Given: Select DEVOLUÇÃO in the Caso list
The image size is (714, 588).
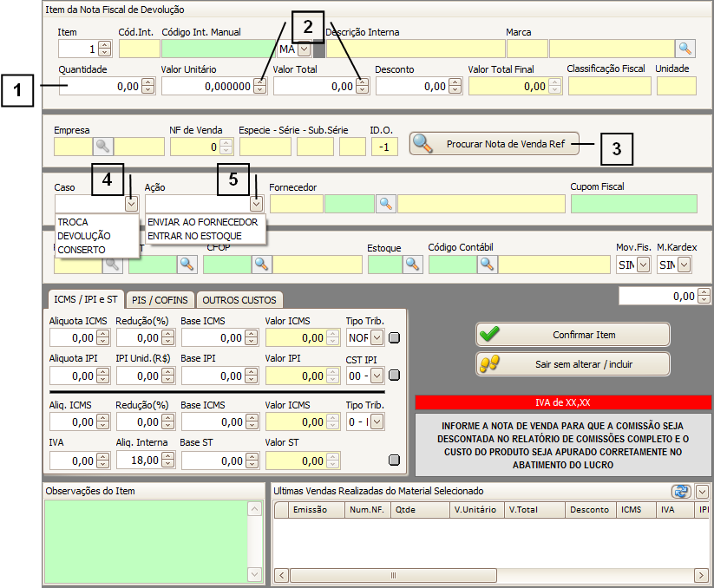Looking at the screenshot, I should [84, 236].
